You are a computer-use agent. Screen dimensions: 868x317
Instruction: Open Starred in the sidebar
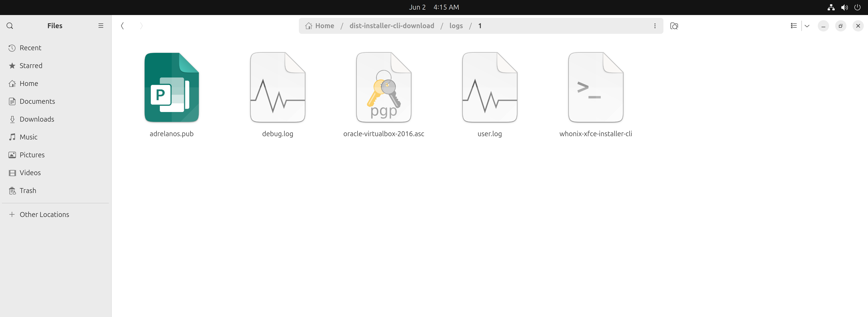coord(55,66)
